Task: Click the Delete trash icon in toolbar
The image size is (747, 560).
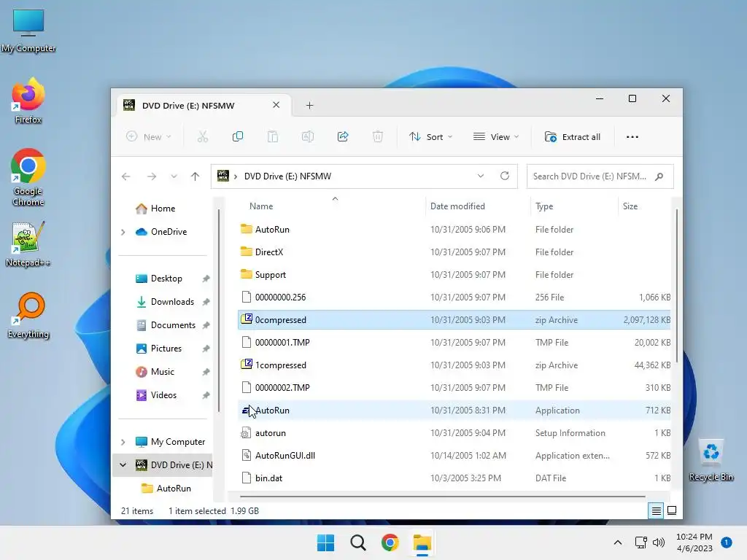Action: [x=378, y=136]
